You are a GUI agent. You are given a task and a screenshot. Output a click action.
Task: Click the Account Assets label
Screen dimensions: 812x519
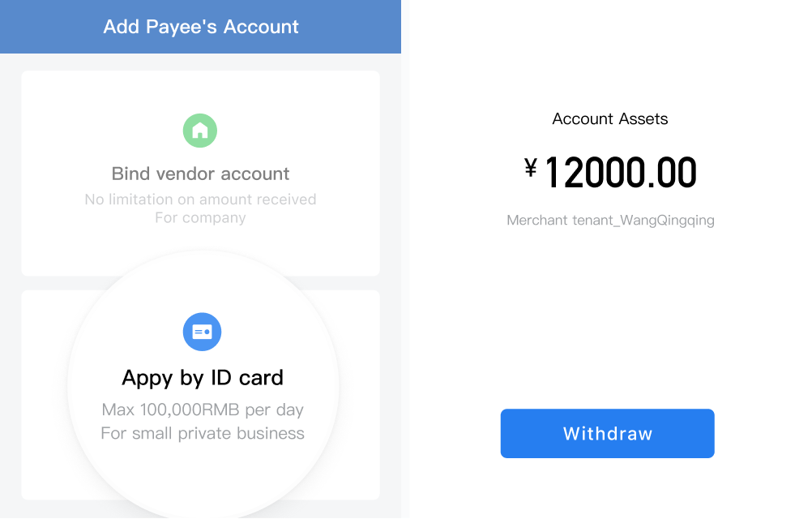610,118
